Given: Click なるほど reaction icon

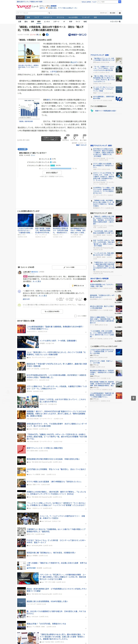Looking at the screenshot, I should tap(67, 299).
